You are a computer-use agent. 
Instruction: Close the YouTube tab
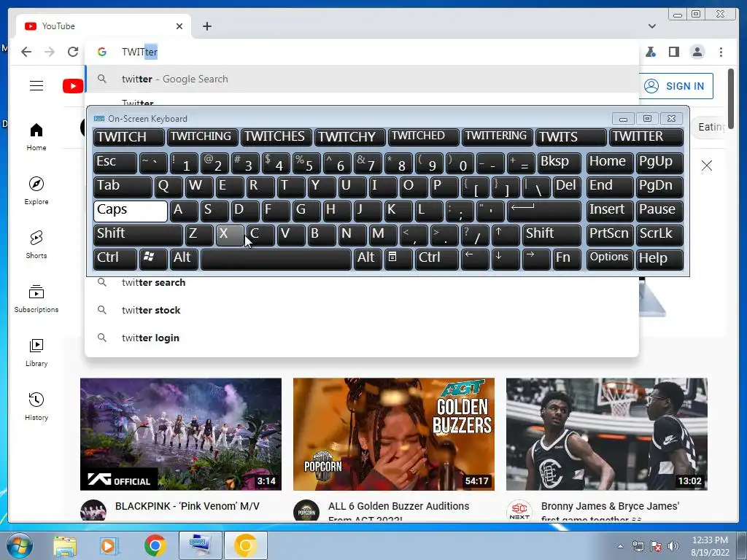pos(179,26)
